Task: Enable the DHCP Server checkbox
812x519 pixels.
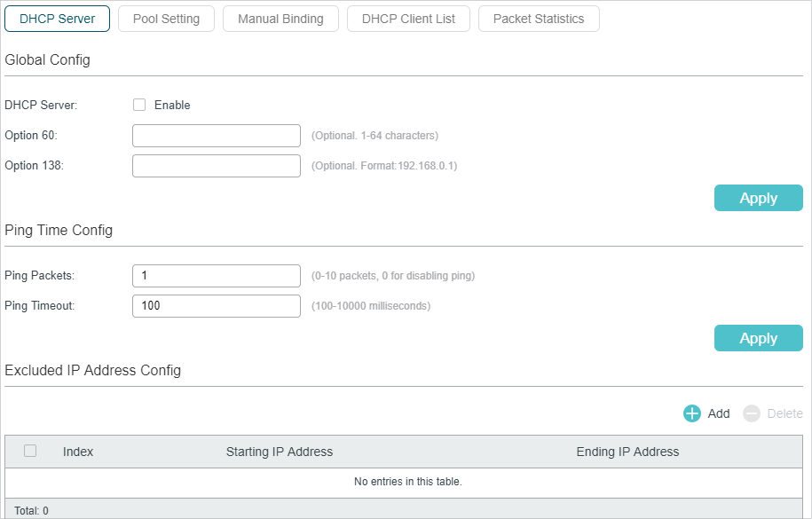Action: pyautogui.click(x=139, y=105)
